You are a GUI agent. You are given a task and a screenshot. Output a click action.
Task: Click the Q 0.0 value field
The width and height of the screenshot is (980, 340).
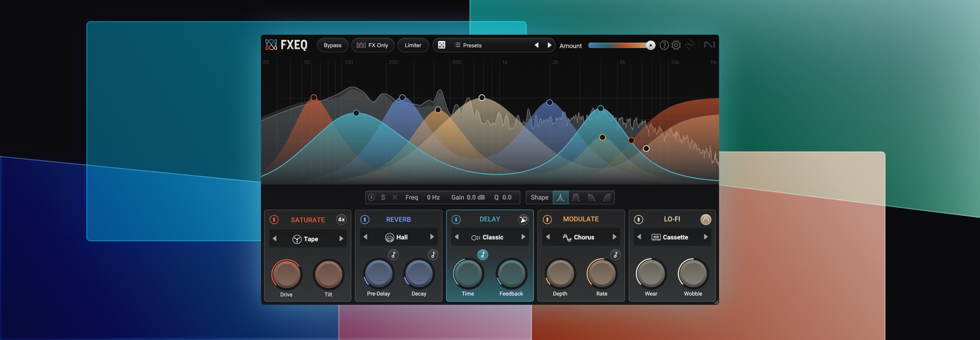pos(507,197)
